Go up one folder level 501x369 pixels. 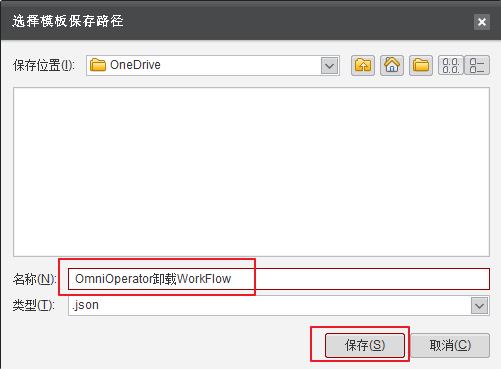tap(363, 65)
